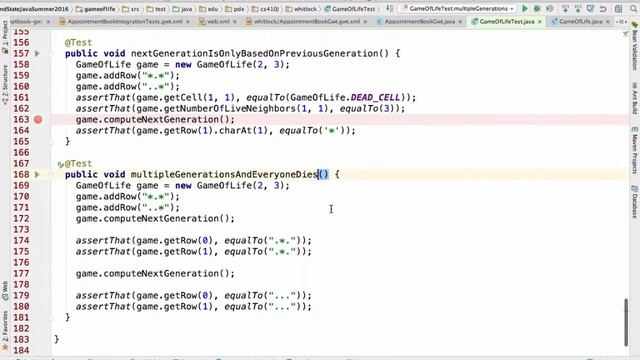The width and height of the screenshot is (640, 360).
Task: Open the Maven Projects tool window
Action: click(x=635, y=150)
